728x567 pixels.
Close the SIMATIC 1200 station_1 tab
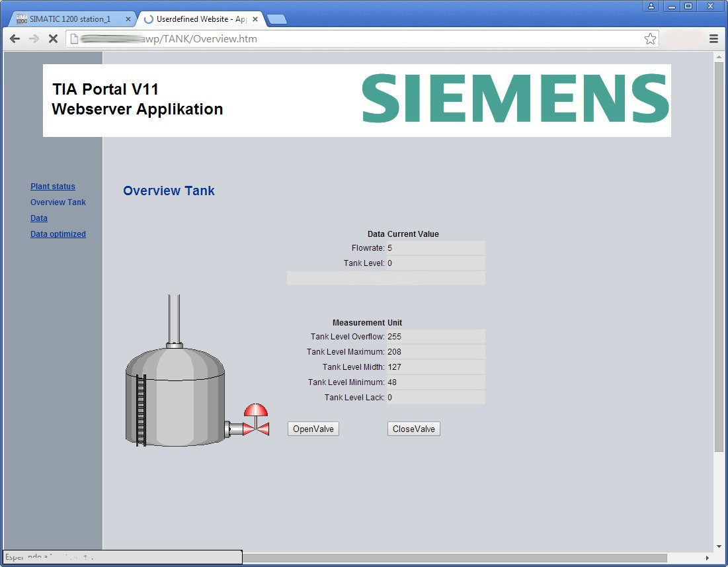[128, 19]
